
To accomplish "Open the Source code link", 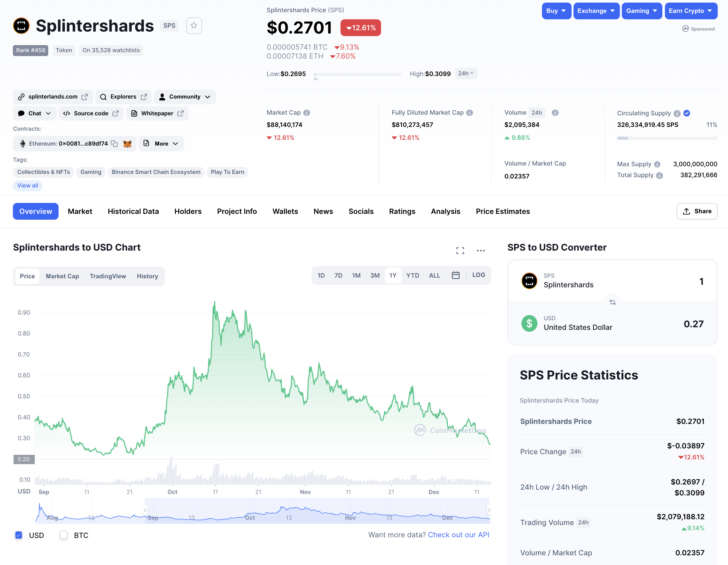I will click(x=91, y=113).
